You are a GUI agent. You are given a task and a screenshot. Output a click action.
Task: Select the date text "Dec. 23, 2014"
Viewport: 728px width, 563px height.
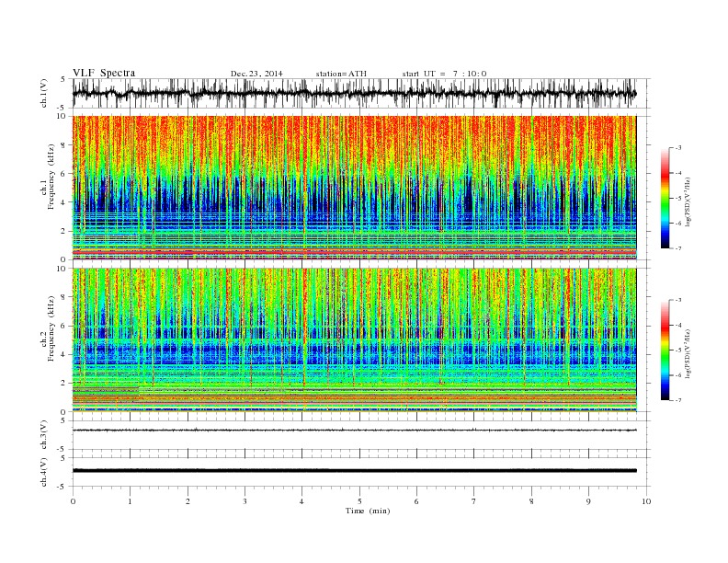point(256,74)
